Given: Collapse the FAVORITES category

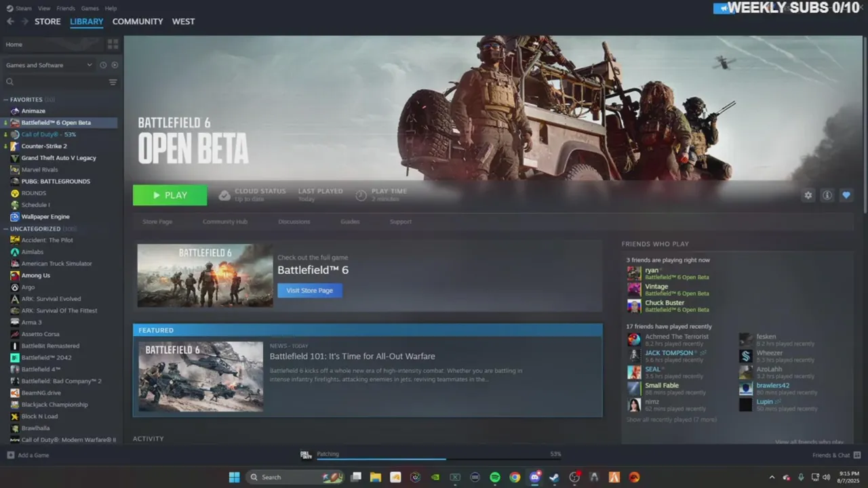Looking at the screenshot, I should click(5, 100).
